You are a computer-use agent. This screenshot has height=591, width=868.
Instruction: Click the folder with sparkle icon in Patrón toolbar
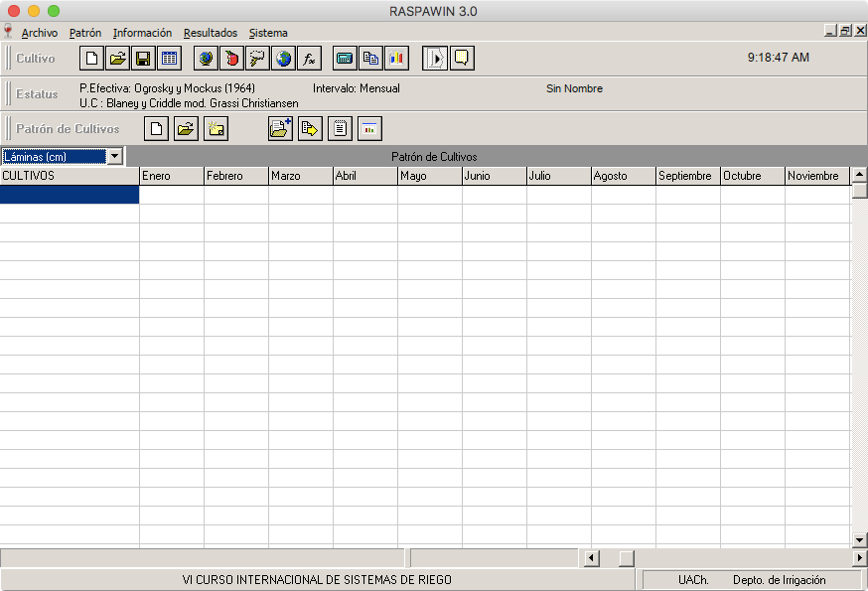(215, 128)
